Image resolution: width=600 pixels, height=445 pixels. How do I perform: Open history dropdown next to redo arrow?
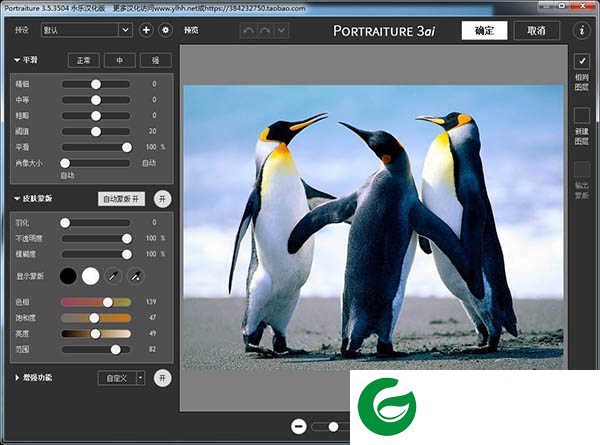coord(282,30)
